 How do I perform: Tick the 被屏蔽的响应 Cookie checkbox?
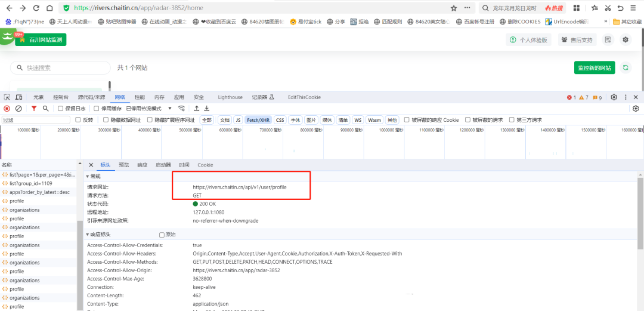407,120
